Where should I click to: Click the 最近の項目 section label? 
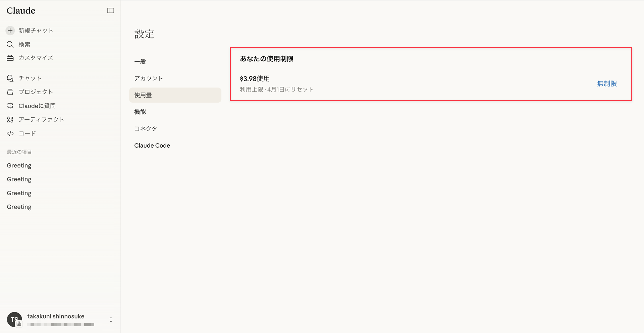[x=19, y=152]
